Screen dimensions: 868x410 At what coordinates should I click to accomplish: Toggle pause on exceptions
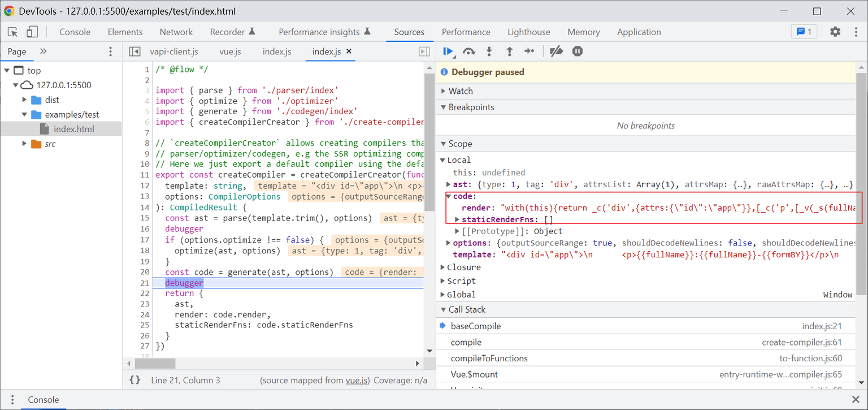click(x=577, y=51)
